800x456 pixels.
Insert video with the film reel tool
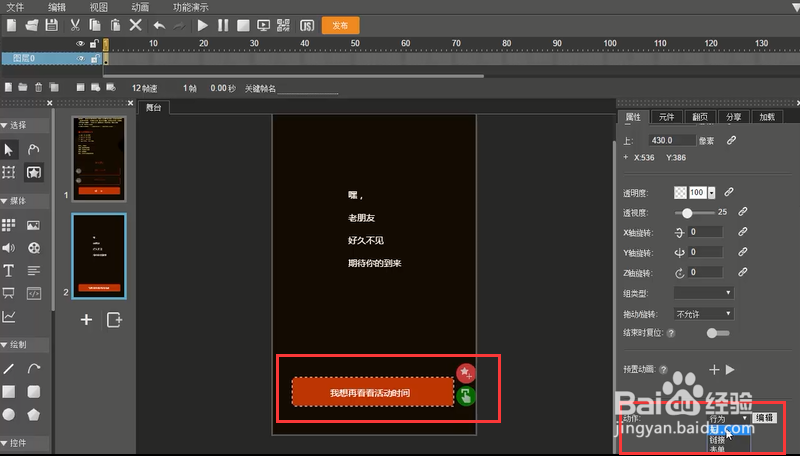click(x=34, y=248)
